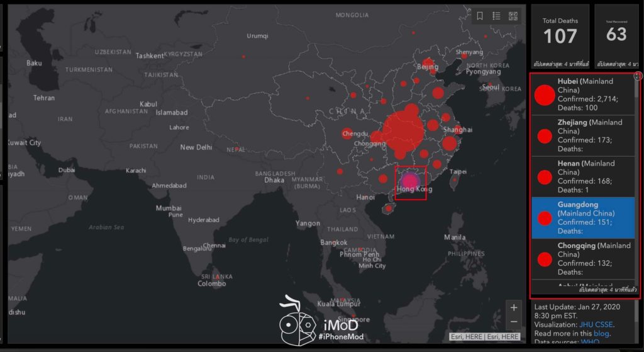Click the Total Recovered 63 panel
The image size is (644, 352).
pos(616,37)
